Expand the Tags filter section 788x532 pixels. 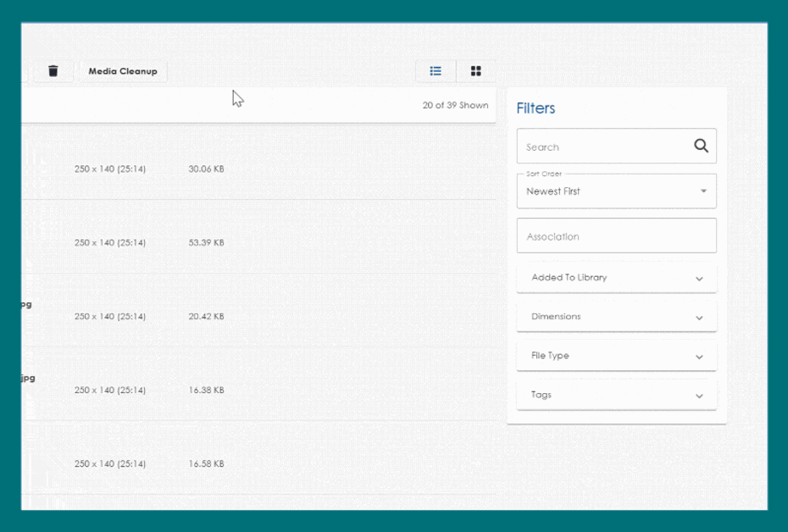[616, 395]
